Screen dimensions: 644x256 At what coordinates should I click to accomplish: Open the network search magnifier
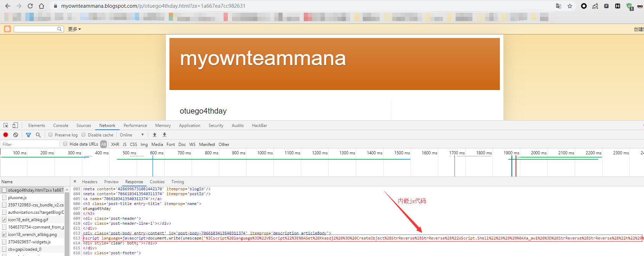pos(38,135)
